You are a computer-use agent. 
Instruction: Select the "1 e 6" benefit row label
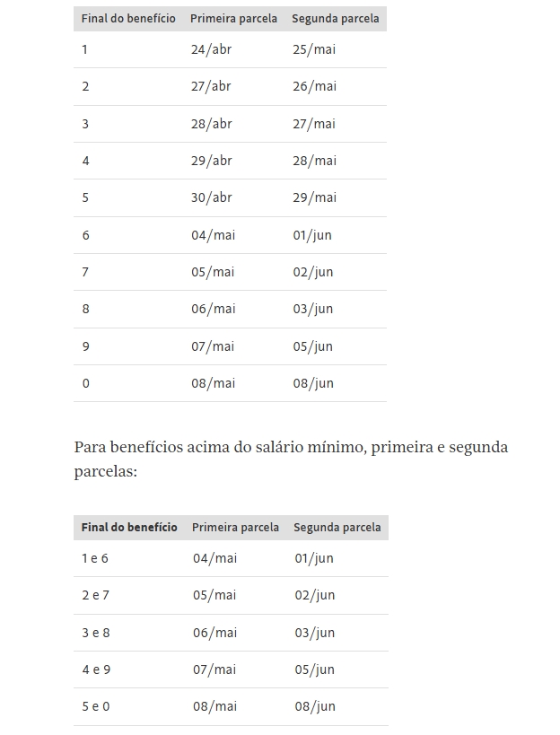pos(95,558)
